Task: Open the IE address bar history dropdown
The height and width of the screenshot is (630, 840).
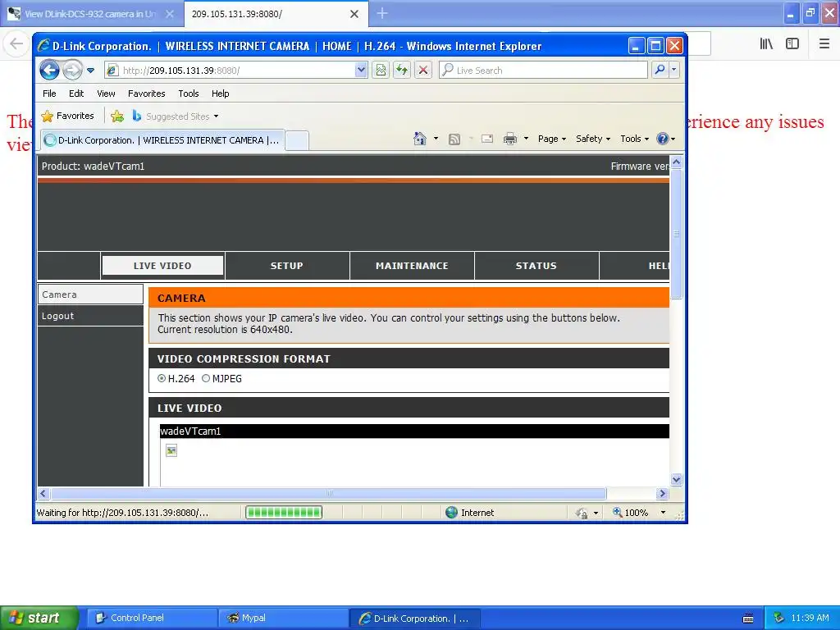Action: [361, 70]
